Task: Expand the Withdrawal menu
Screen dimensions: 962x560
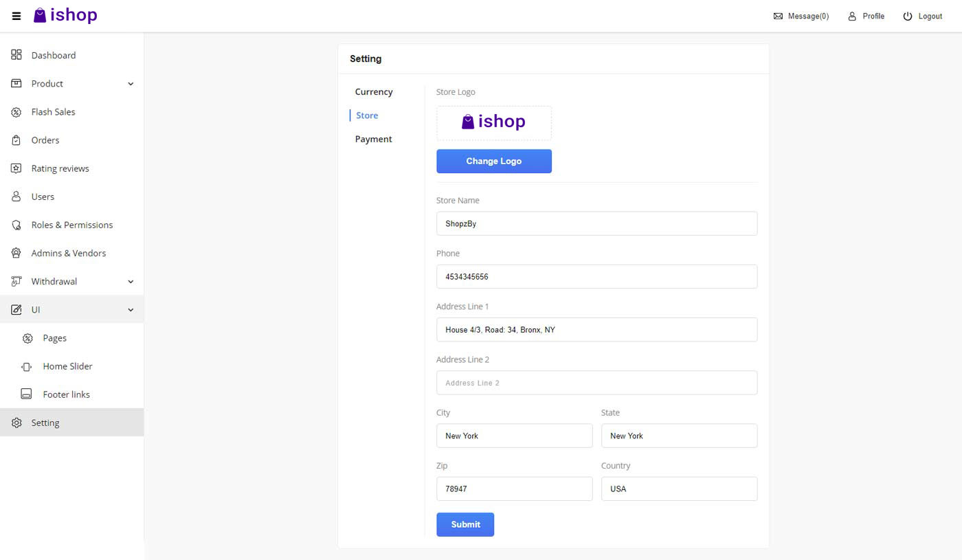Action: 131,281
